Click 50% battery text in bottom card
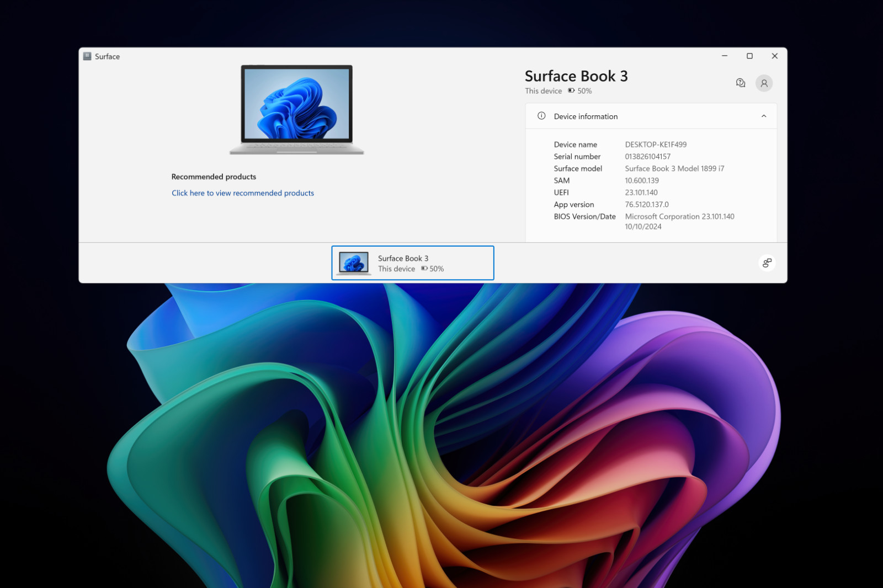The width and height of the screenshot is (883, 588). [x=437, y=269]
